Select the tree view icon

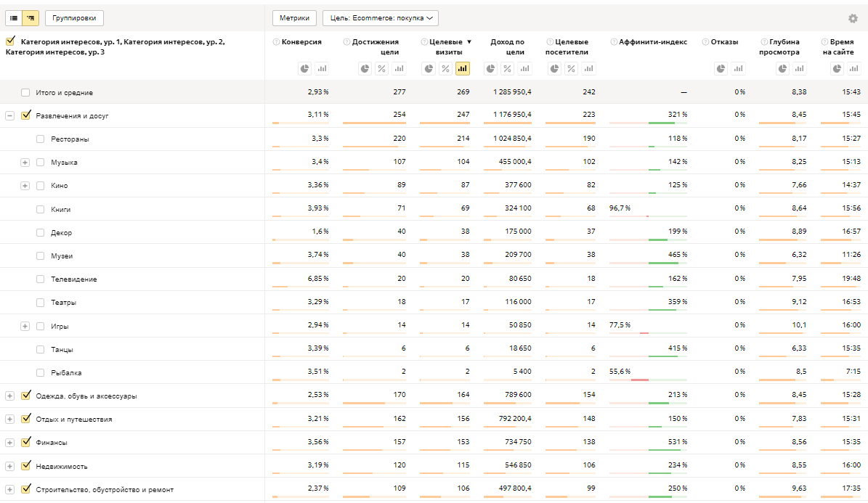click(31, 18)
